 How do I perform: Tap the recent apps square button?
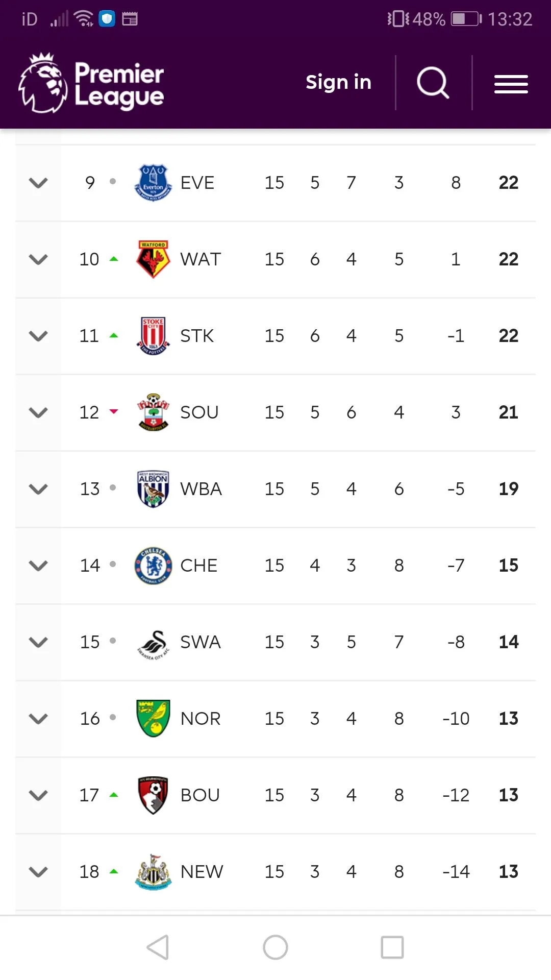tap(392, 947)
